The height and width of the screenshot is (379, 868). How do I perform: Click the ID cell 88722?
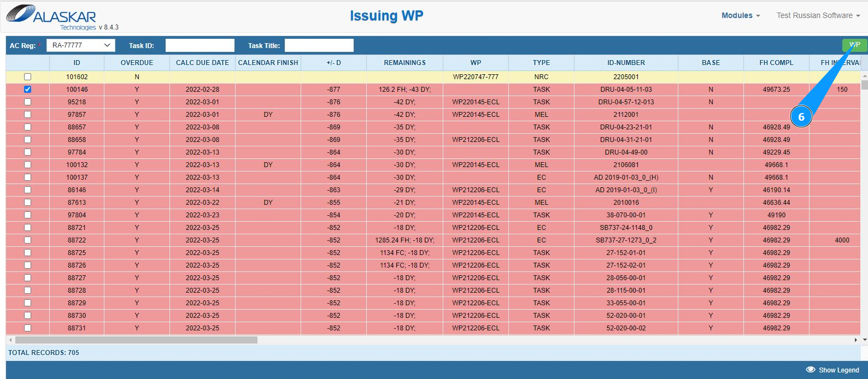[77, 240]
